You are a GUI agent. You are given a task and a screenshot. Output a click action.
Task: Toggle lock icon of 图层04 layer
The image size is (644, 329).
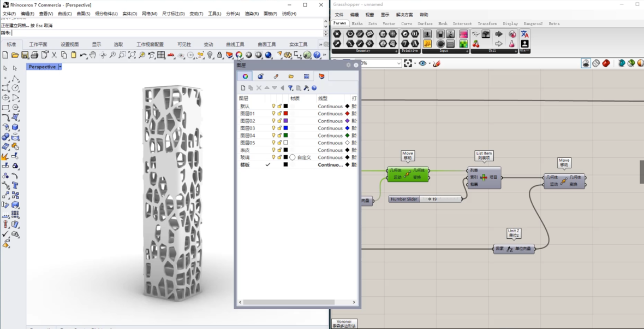pos(279,136)
